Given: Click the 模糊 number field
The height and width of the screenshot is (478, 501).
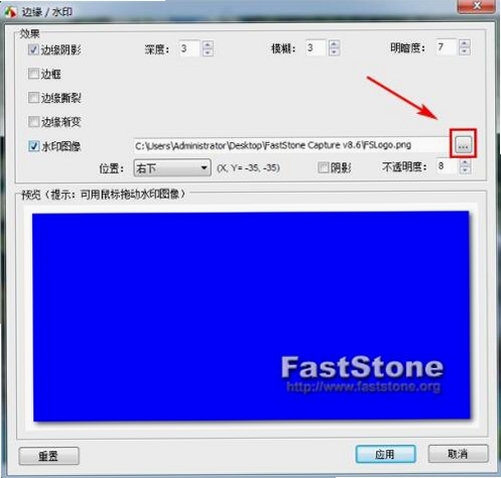Looking at the screenshot, I should click(x=316, y=48).
